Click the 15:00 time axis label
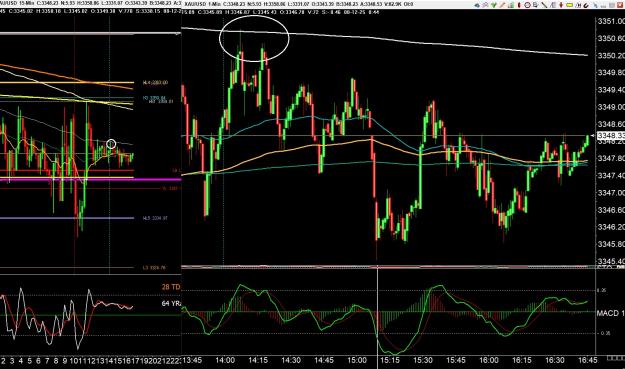The image size is (625, 369). point(357,360)
